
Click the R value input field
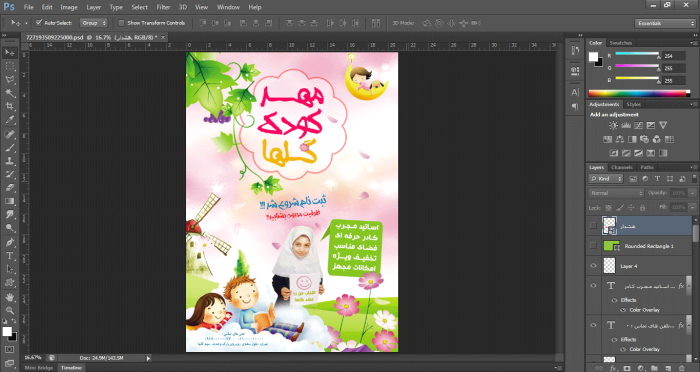(674, 56)
